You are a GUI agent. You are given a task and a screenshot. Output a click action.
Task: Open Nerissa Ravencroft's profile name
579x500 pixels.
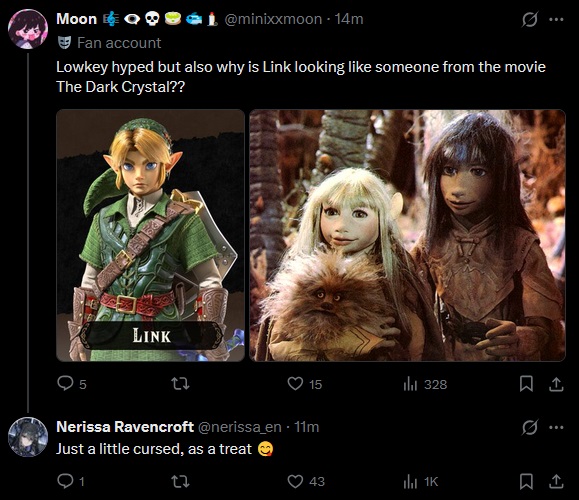click(125, 427)
